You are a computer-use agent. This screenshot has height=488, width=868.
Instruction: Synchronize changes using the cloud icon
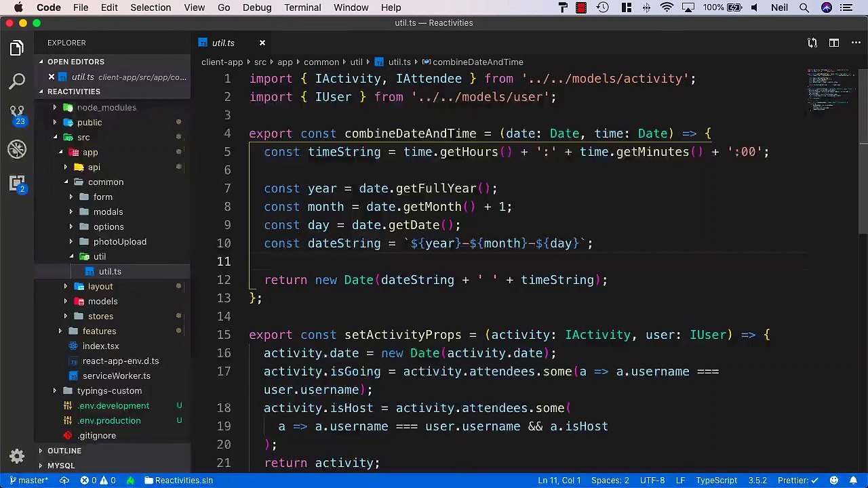(x=64, y=480)
